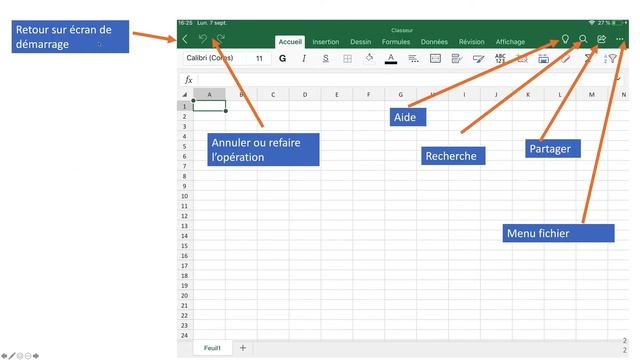Select column M header
This screenshot has width=640, height=360.
pyautogui.click(x=592, y=95)
